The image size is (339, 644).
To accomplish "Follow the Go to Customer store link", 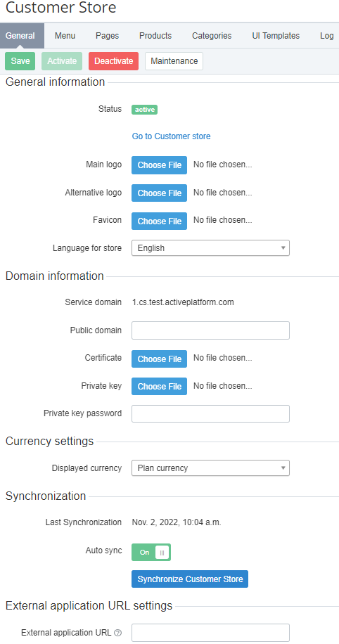I will point(172,136).
